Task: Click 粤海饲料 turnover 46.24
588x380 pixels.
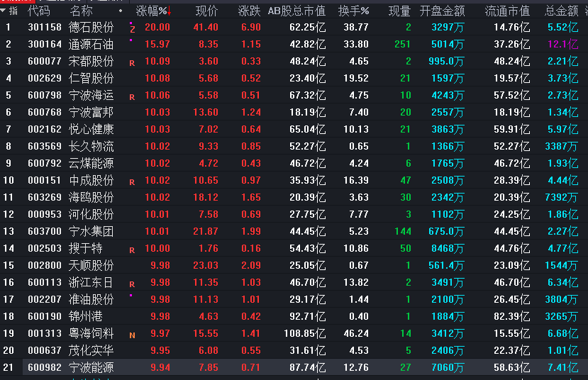Action: coord(356,333)
